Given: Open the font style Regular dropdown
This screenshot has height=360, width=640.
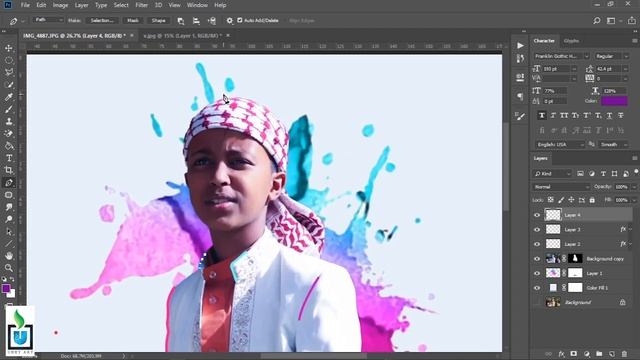Looking at the screenshot, I should (611, 56).
